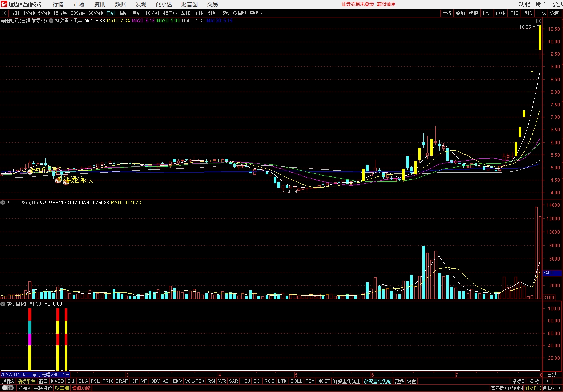Select the 指标B tab
Viewport: 563px width, 392px height.
pos(518,381)
